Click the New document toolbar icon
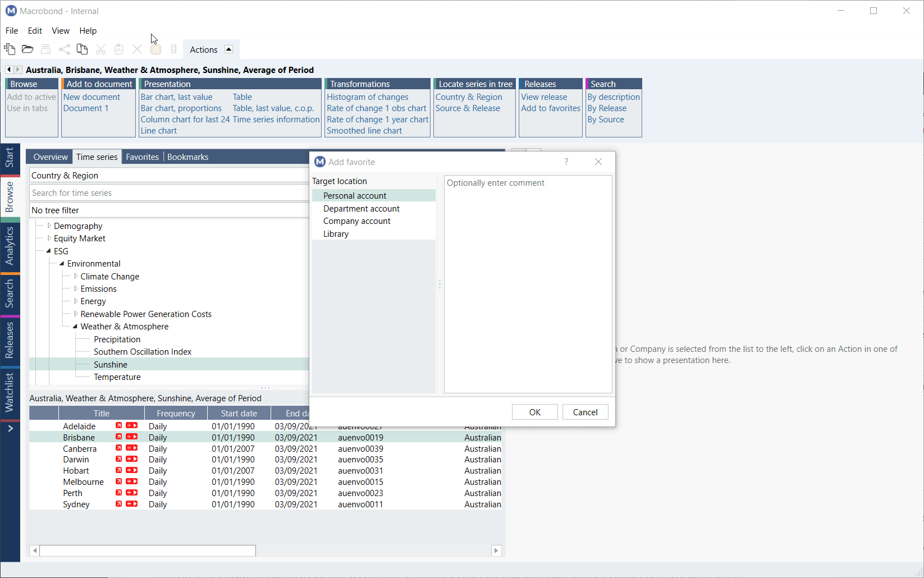This screenshot has height=578, width=924. point(10,49)
